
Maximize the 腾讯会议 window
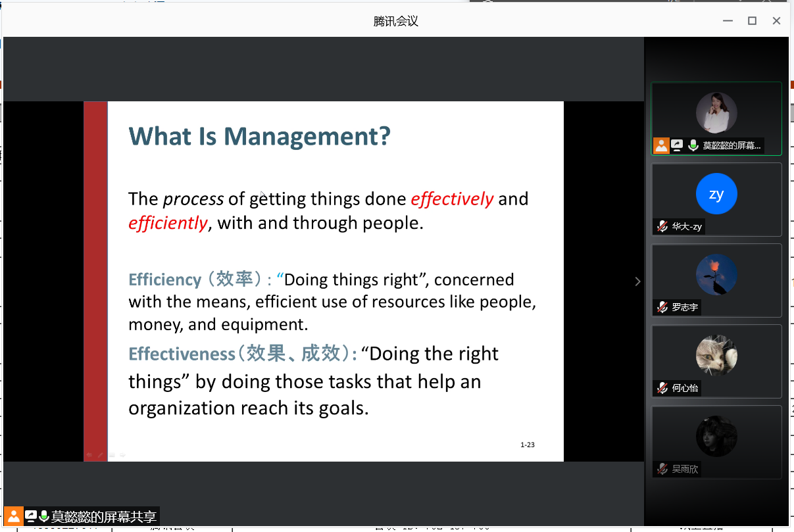coord(752,21)
